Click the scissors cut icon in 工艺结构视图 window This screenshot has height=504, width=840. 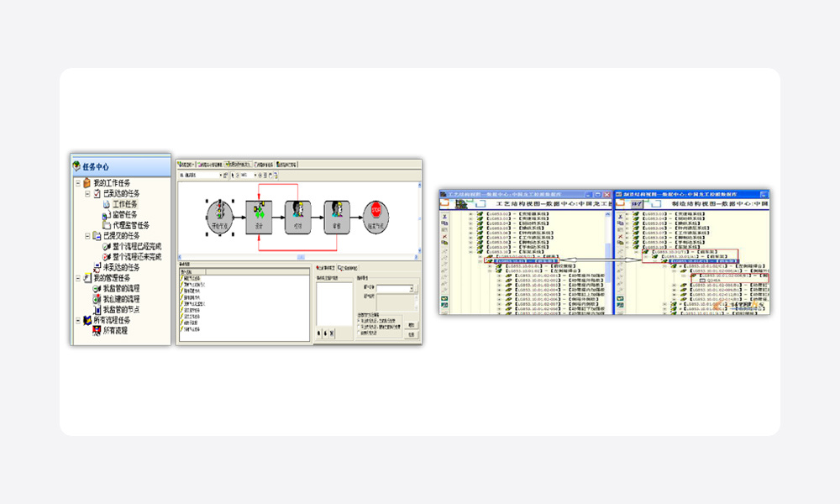coord(444,217)
